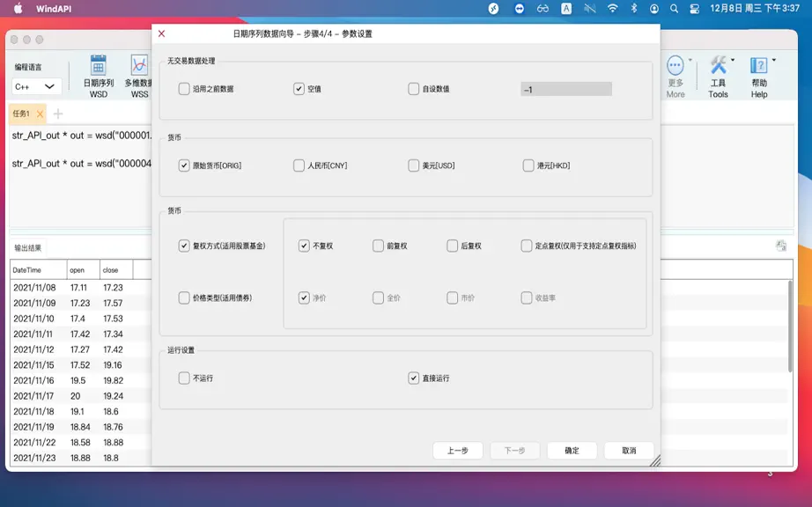Click the wsd("000004 code line
Image resolution: width=812 pixels, height=507 pixels.
82,164
